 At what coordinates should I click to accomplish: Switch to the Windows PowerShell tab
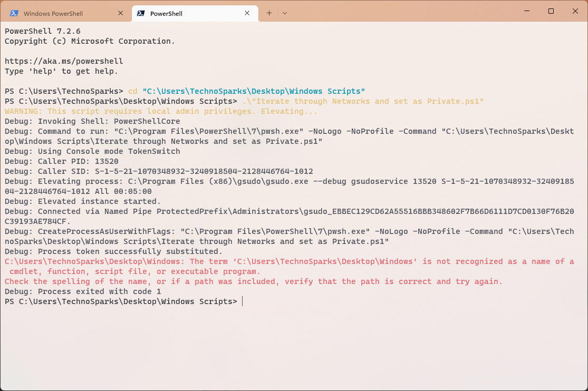67,13
